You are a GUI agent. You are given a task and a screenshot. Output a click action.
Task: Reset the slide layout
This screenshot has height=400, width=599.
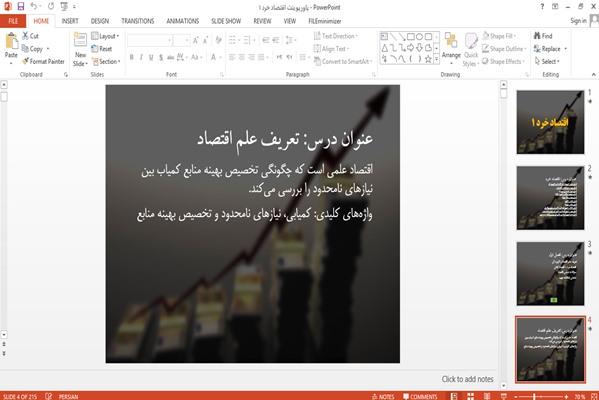(102, 49)
